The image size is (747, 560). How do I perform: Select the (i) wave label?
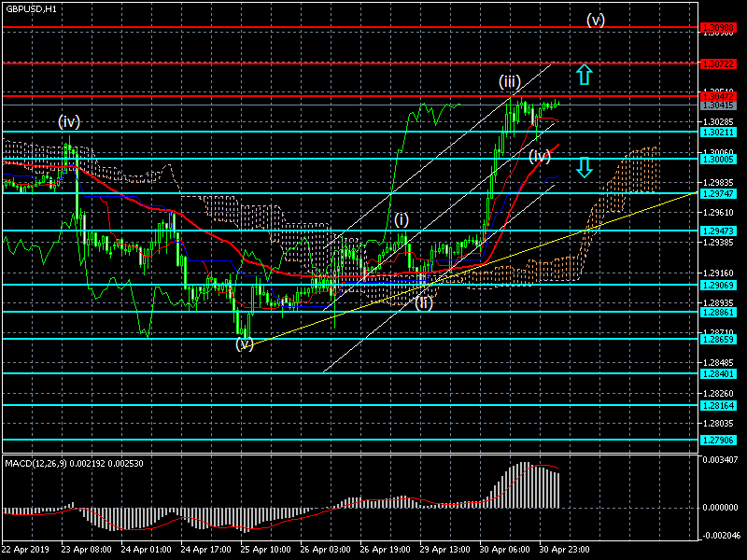(x=401, y=219)
